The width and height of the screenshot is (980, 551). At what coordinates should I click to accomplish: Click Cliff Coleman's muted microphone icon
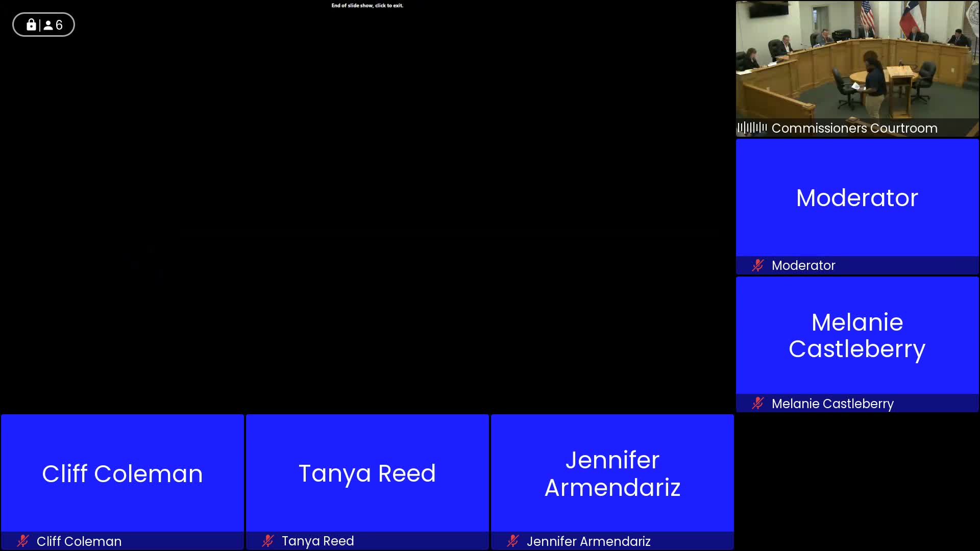[x=23, y=541]
